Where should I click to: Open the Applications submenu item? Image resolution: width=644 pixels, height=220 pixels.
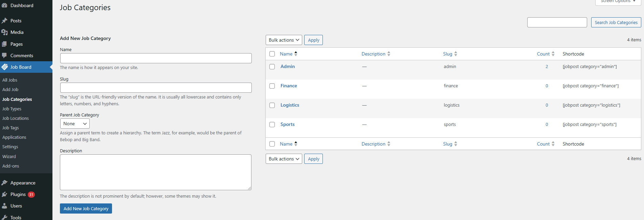pyautogui.click(x=14, y=137)
